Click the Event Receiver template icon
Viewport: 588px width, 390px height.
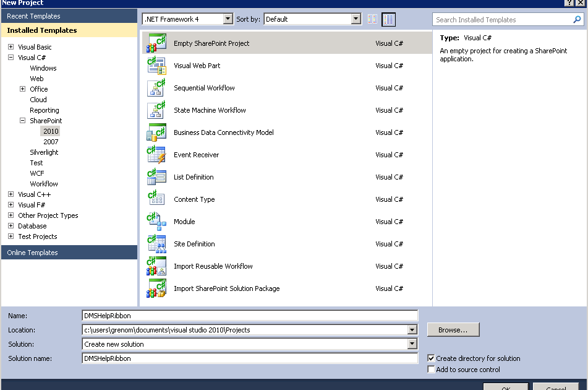point(156,155)
